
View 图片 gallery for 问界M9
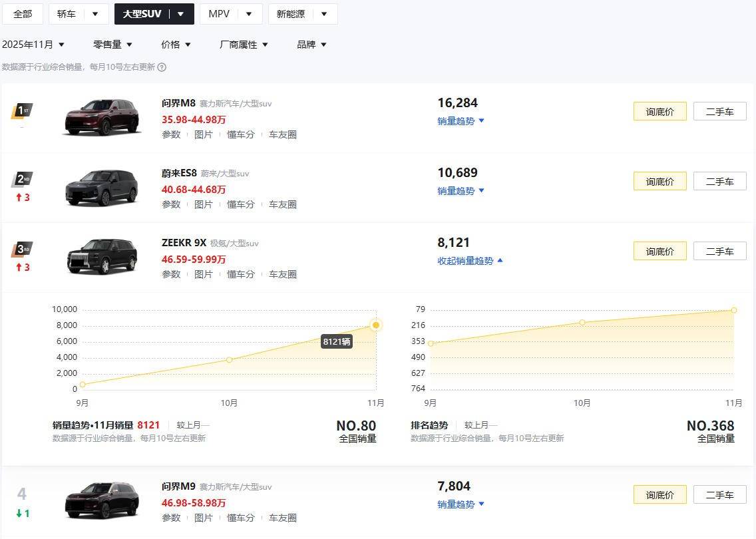coord(204,517)
